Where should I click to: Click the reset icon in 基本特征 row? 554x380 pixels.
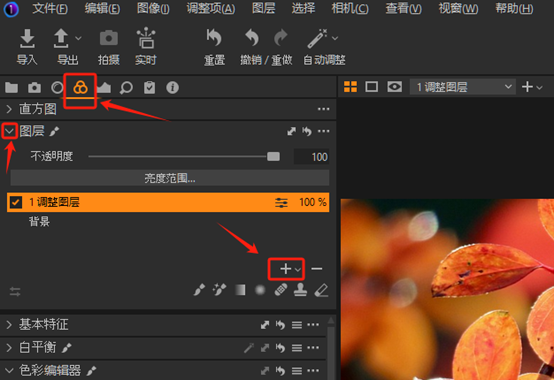(281, 325)
